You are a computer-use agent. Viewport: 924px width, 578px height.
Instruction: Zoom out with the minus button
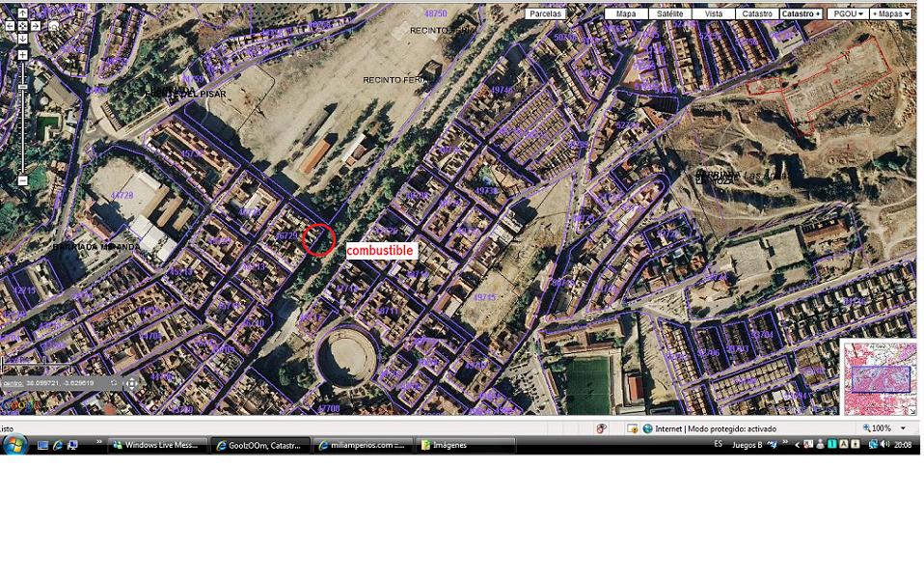click(22, 180)
